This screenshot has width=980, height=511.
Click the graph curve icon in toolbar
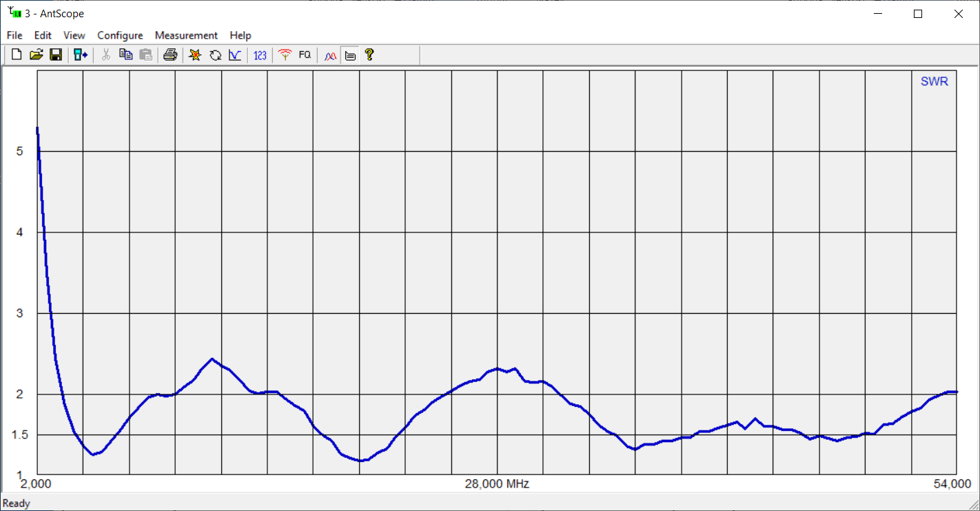click(235, 55)
